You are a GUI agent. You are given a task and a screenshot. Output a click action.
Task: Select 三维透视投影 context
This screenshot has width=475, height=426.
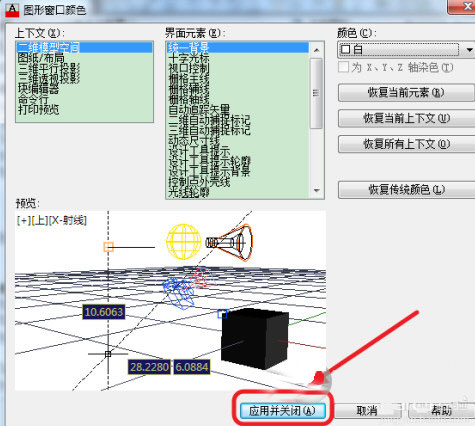pos(84,78)
